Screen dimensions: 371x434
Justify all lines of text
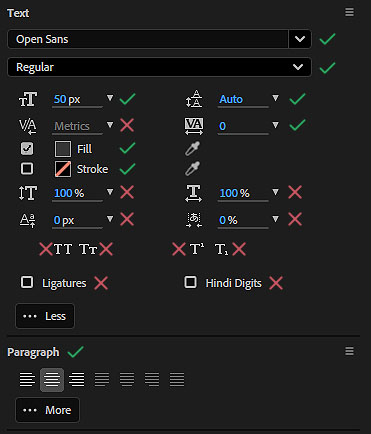pyautogui.click(x=177, y=380)
